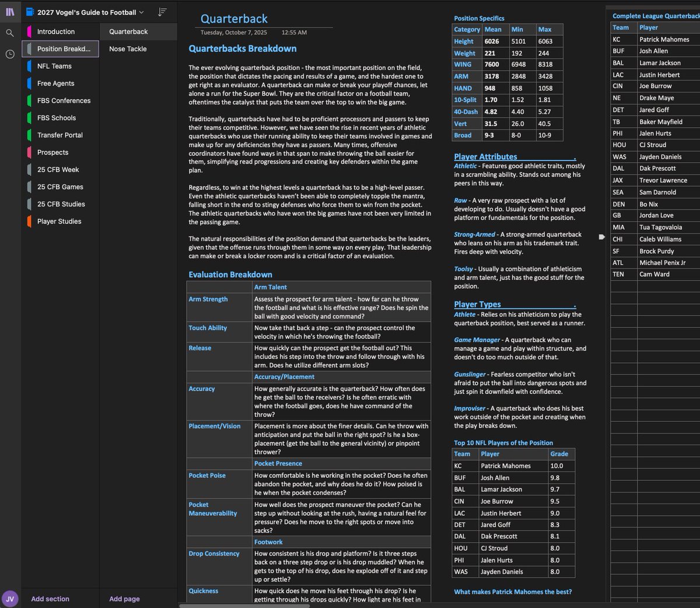Open recent notes clock icon
700x608 pixels.
(x=10, y=54)
